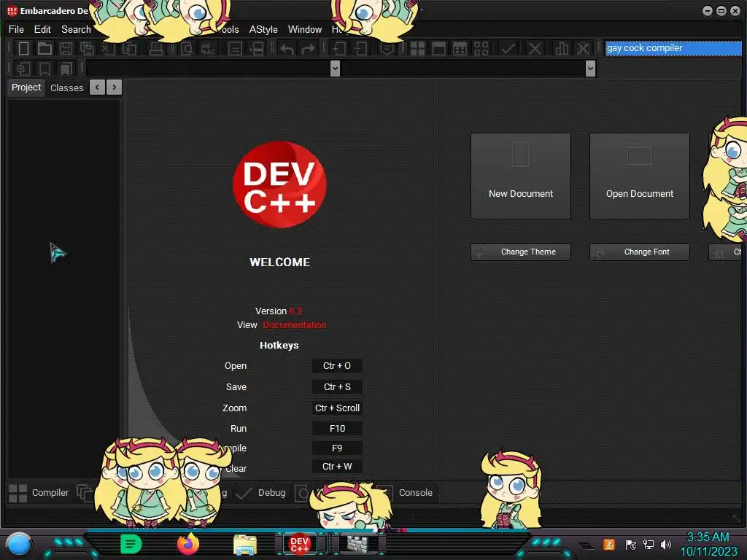The image size is (747, 560).
Task: Expand the left class browser dropdown arrow
Action: tap(335, 69)
